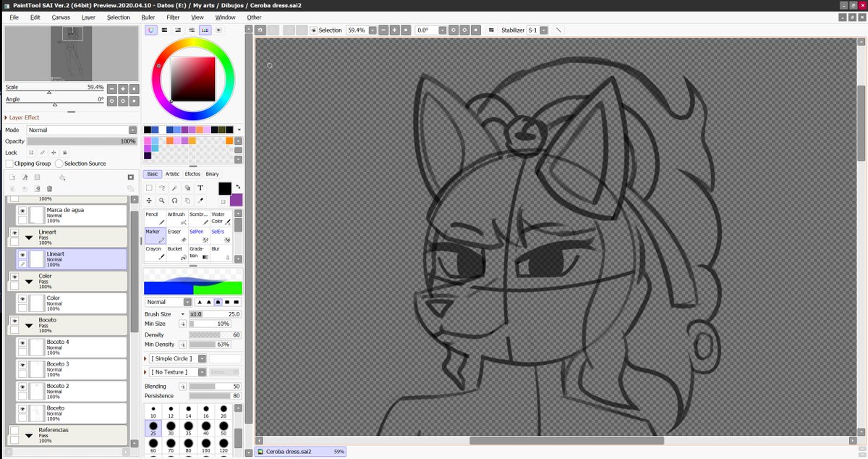This screenshot has height=459, width=868.
Task: Switch to the Binary brush tab
Action: coord(212,174)
